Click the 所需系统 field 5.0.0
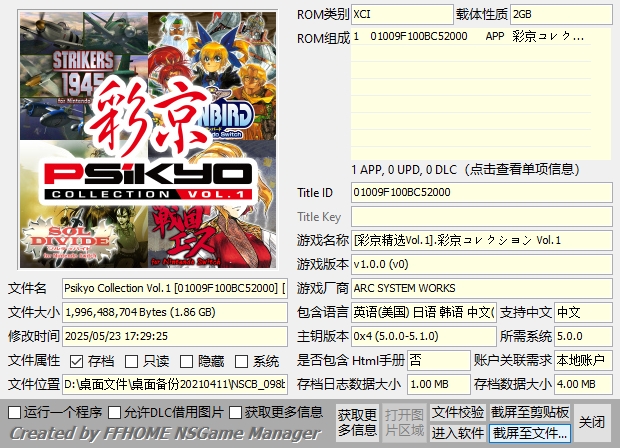The height and width of the screenshot is (448, 620). 583,336
